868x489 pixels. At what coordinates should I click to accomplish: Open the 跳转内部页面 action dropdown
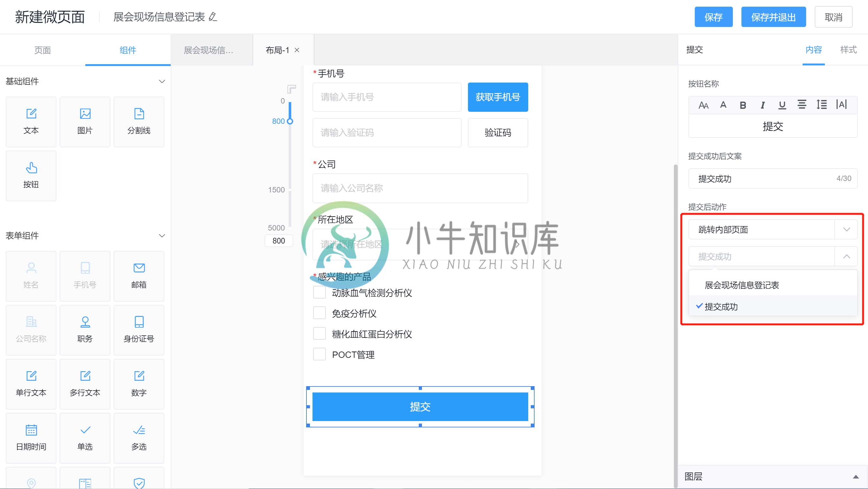pos(773,229)
